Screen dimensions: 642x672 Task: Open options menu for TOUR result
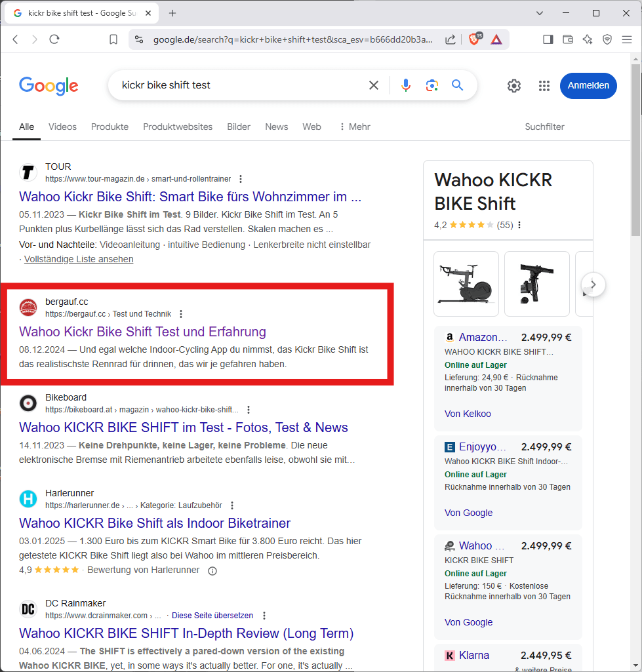click(x=241, y=179)
